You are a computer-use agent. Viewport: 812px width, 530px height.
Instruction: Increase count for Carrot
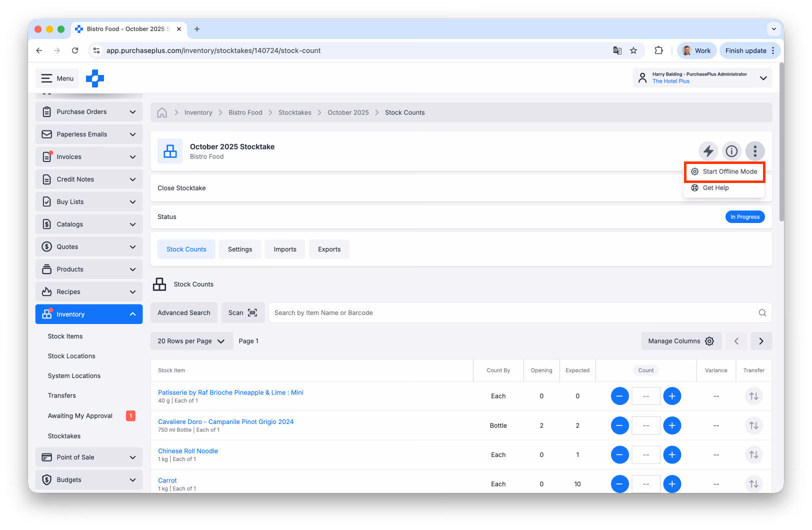point(672,484)
